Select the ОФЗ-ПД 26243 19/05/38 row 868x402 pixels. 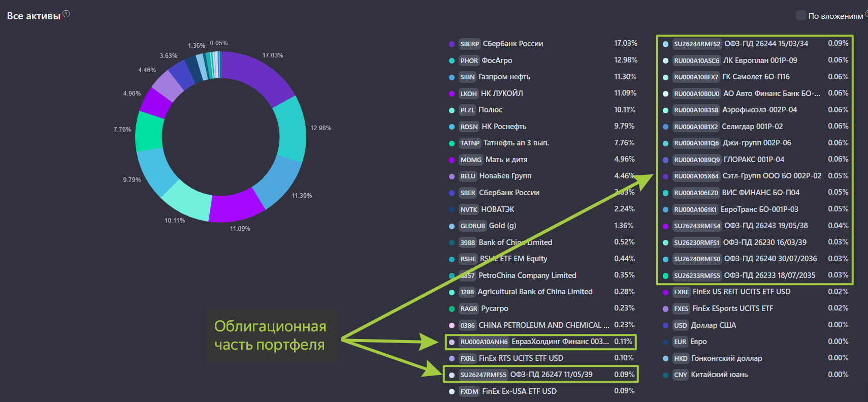pos(755,226)
